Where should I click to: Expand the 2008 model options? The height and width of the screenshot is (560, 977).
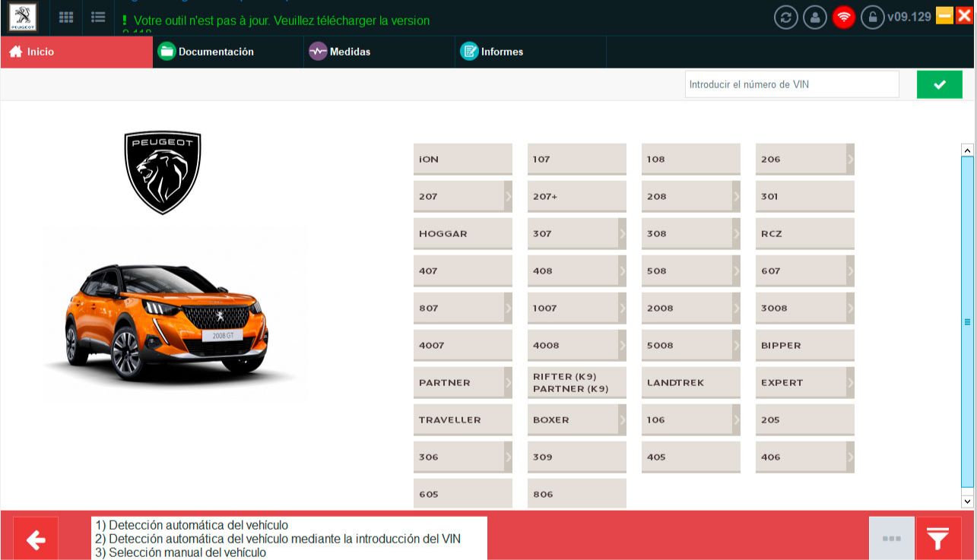pyautogui.click(x=737, y=308)
